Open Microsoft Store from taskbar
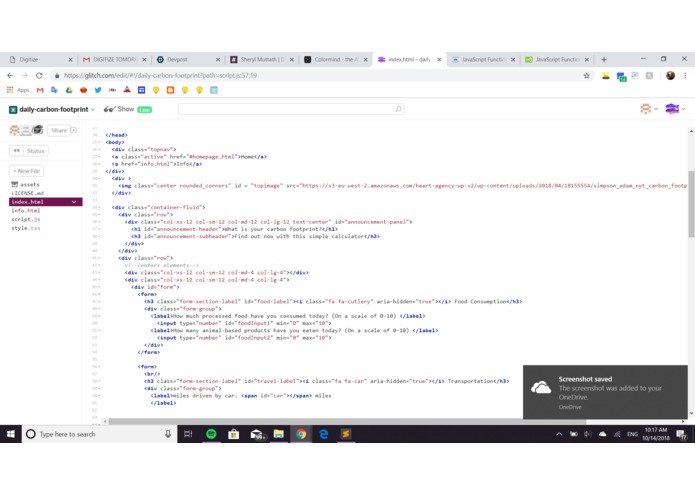The image size is (695, 494). [x=234, y=434]
